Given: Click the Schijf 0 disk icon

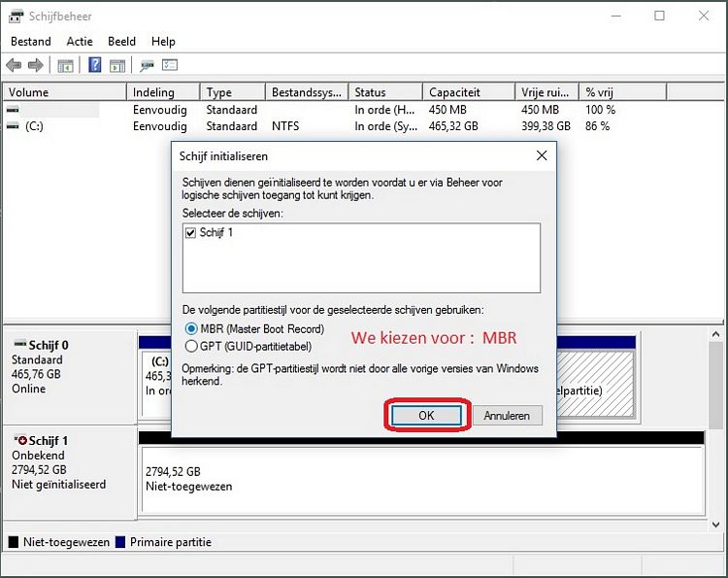Looking at the screenshot, I should pyautogui.click(x=20, y=344).
